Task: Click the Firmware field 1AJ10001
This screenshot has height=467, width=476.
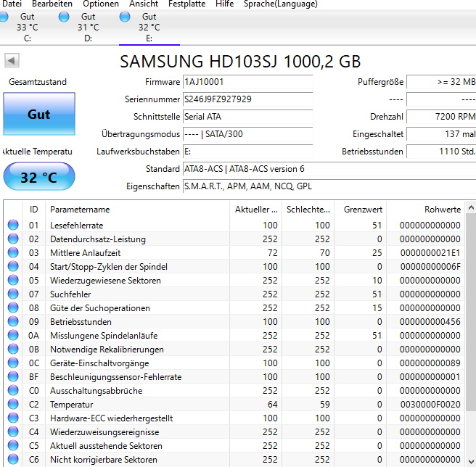Action: pyautogui.click(x=247, y=82)
